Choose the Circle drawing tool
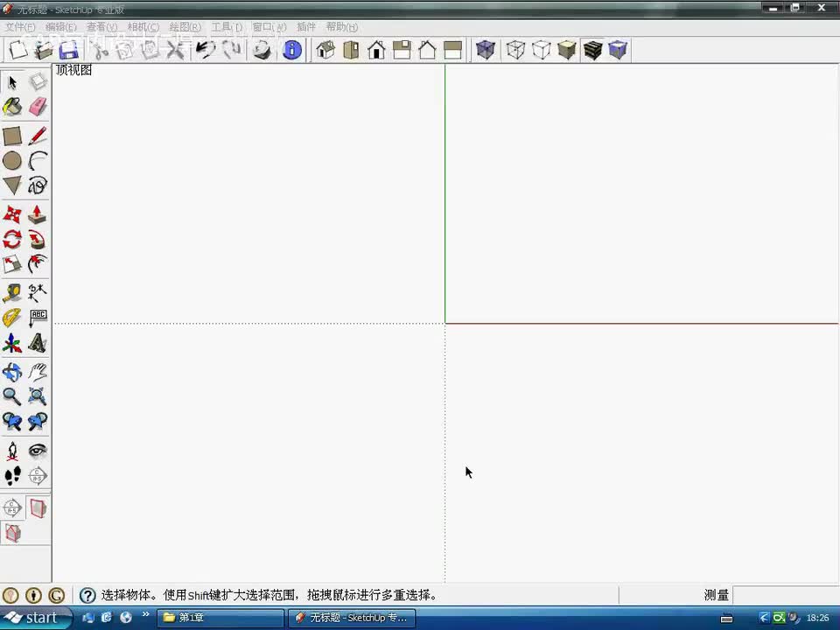This screenshot has height=630, width=840. click(12, 161)
